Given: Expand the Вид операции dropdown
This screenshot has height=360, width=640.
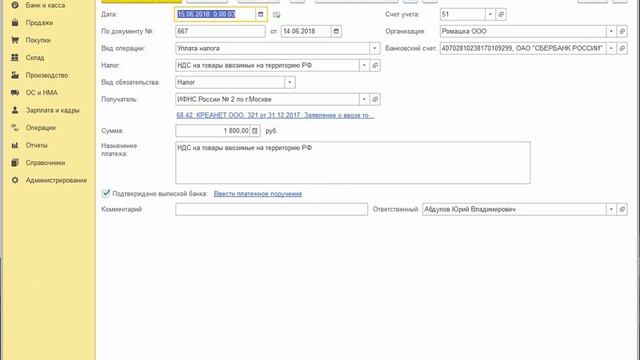Looking at the screenshot, I should click(x=375, y=49).
